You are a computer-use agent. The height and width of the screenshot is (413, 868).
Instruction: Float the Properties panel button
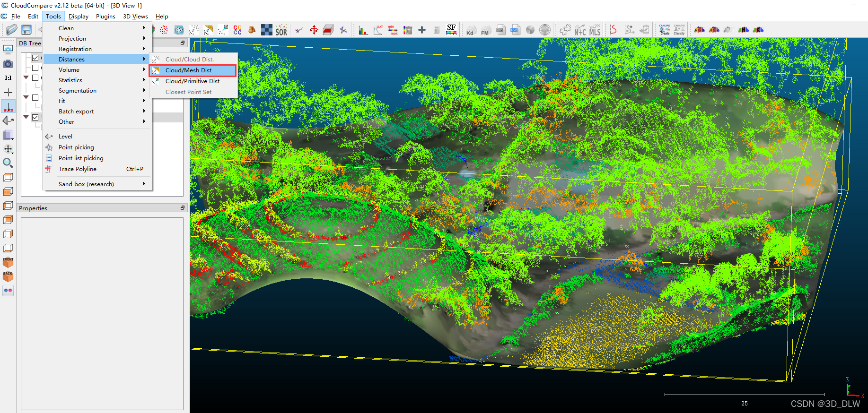pos(183,208)
